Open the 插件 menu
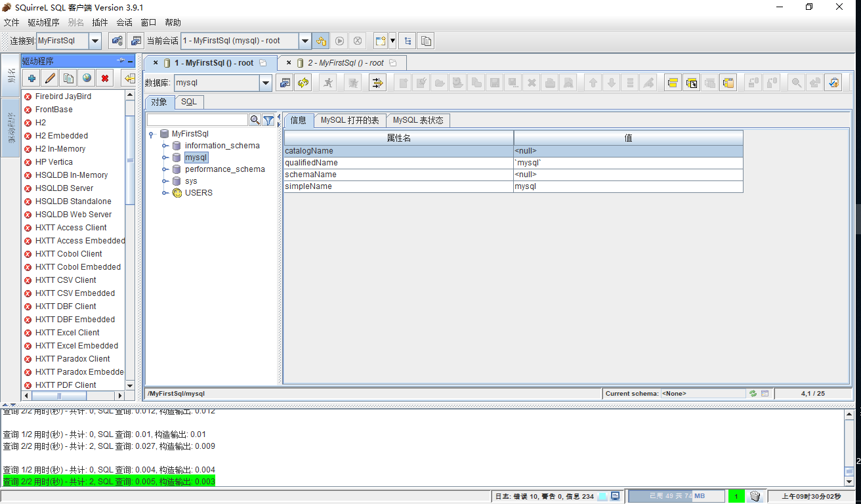The image size is (861, 504). coord(100,22)
